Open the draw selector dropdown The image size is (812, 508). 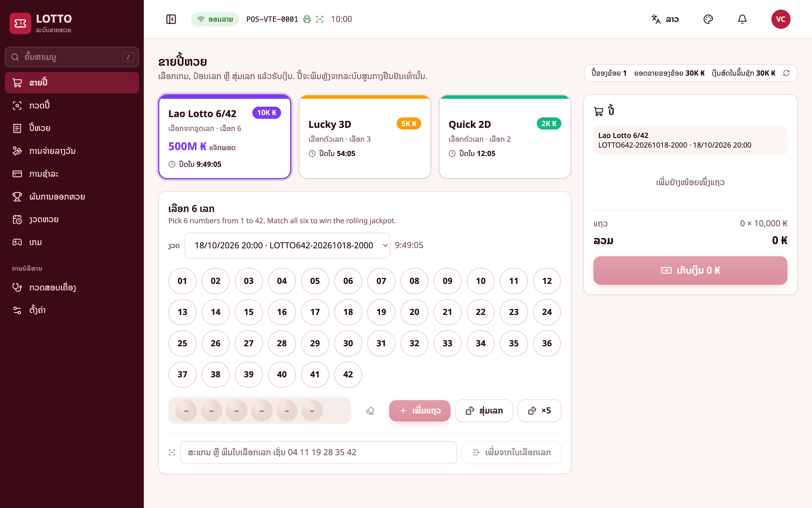click(x=287, y=245)
